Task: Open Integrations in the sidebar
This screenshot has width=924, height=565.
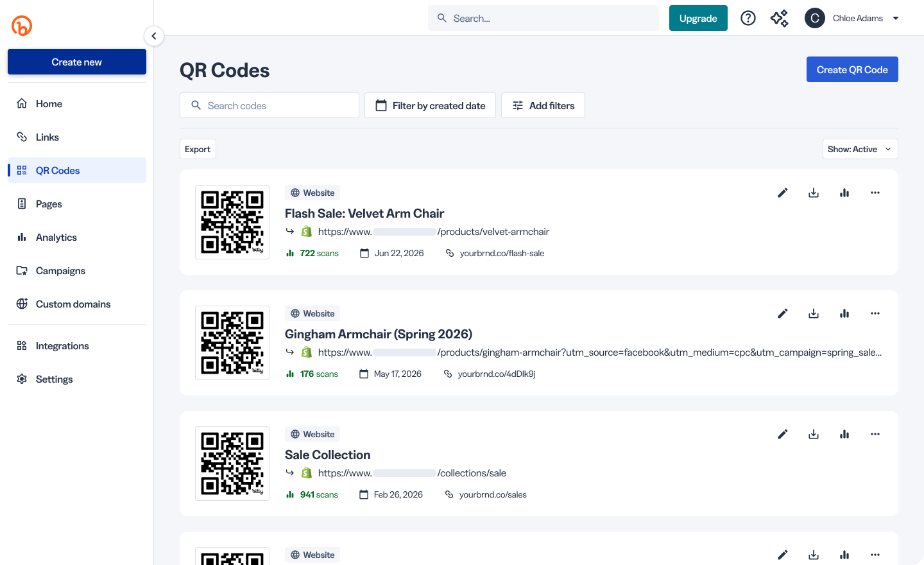Action: tap(77, 345)
